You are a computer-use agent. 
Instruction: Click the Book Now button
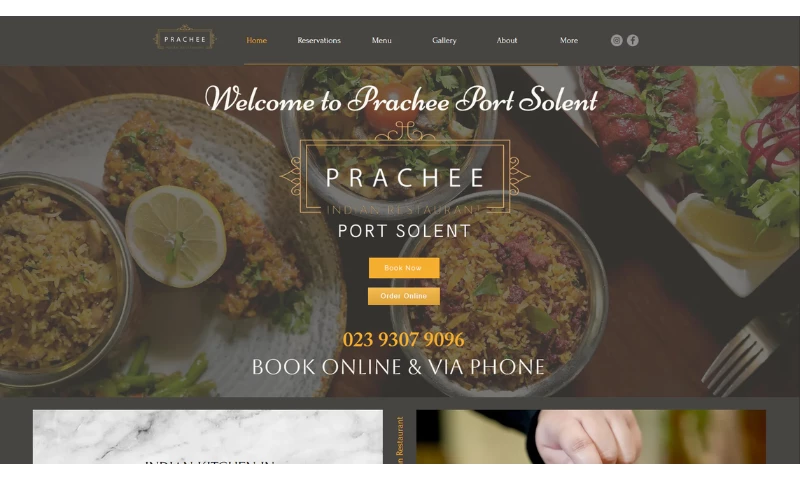(404, 268)
